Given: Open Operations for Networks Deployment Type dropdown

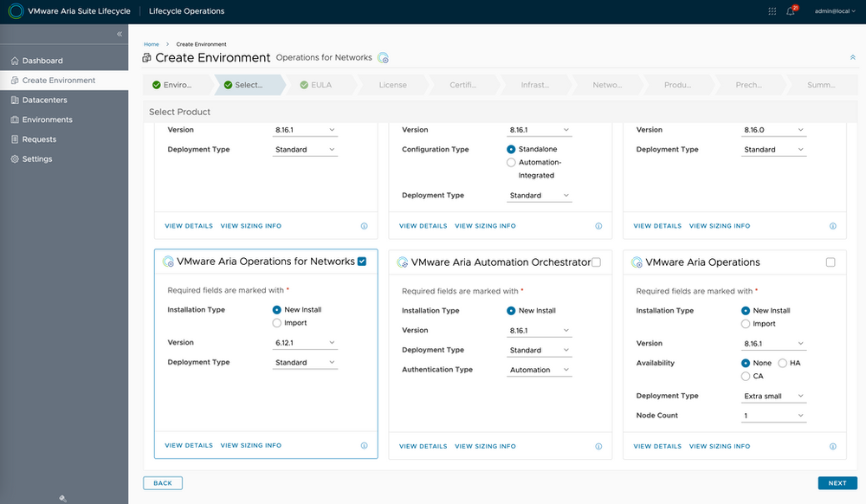Looking at the screenshot, I should (305, 363).
